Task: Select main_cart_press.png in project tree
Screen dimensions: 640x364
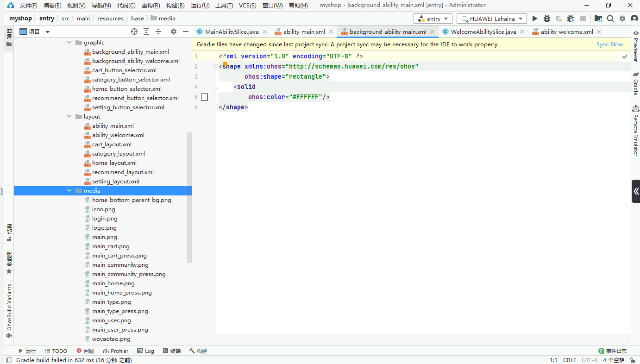Action: (x=119, y=256)
